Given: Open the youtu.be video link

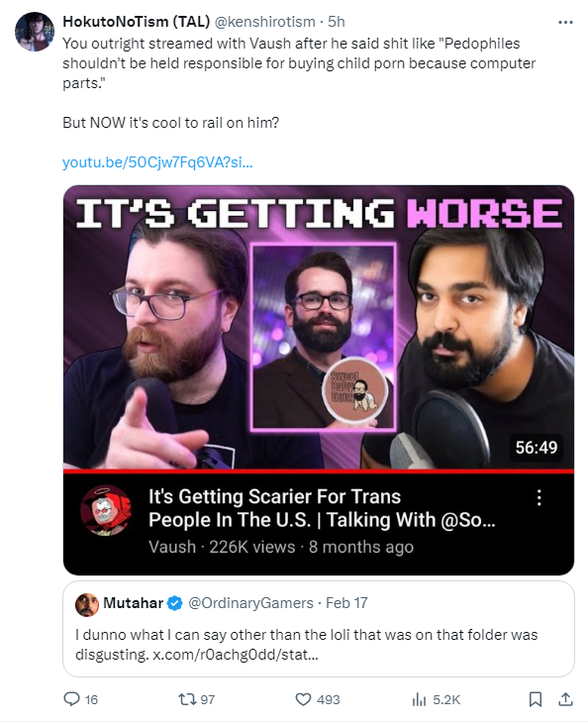Looking at the screenshot, I should pyautogui.click(x=157, y=162).
